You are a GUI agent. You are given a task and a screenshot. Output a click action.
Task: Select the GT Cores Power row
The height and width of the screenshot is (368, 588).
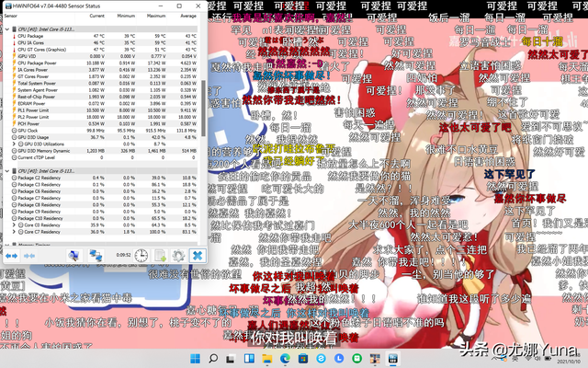100,76
